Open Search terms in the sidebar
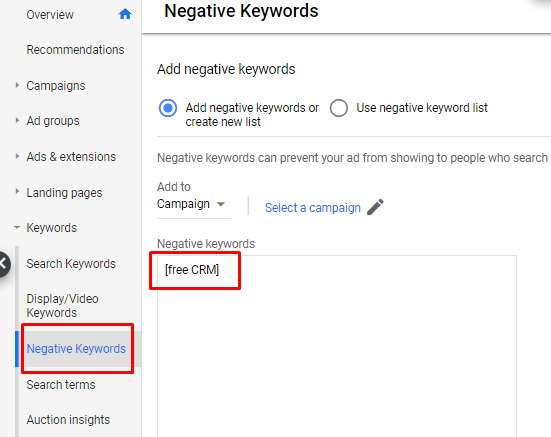The image size is (551, 437). pyautogui.click(x=61, y=385)
